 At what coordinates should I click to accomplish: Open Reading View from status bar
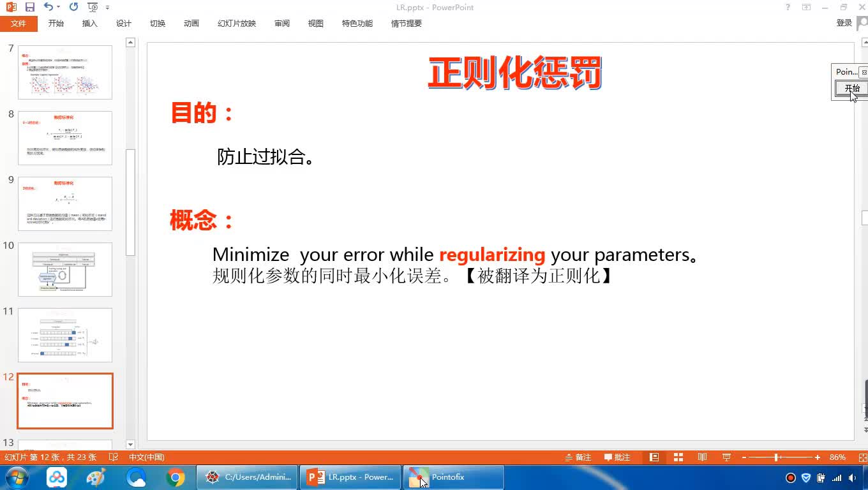[702, 457]
